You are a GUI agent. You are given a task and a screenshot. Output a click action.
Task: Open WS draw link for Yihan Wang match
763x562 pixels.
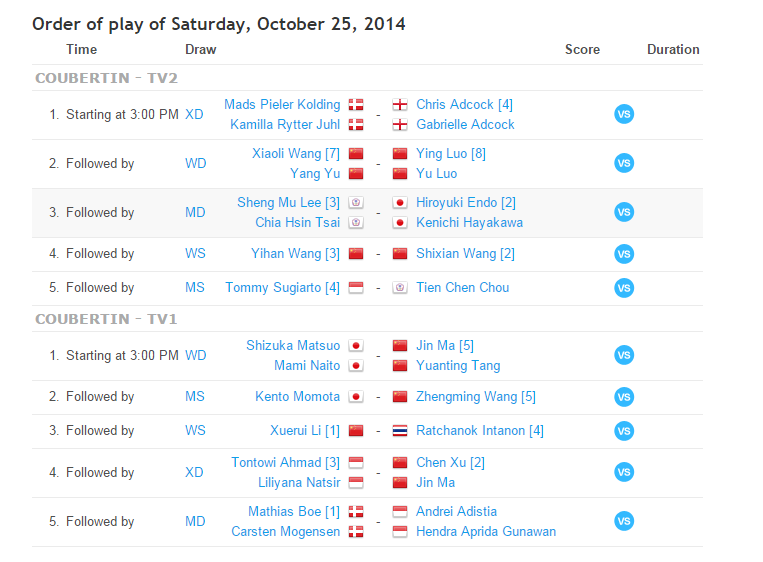click(195, 254)
